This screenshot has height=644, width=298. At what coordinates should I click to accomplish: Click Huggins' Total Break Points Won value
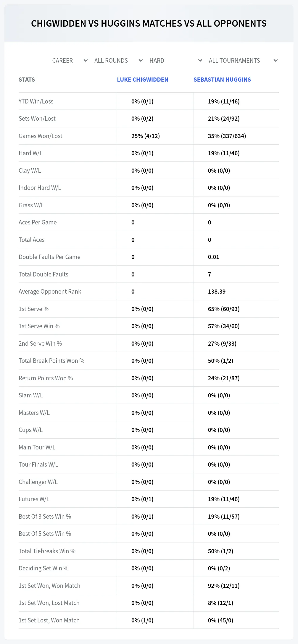pyautogui.click(x=220, y=361)
